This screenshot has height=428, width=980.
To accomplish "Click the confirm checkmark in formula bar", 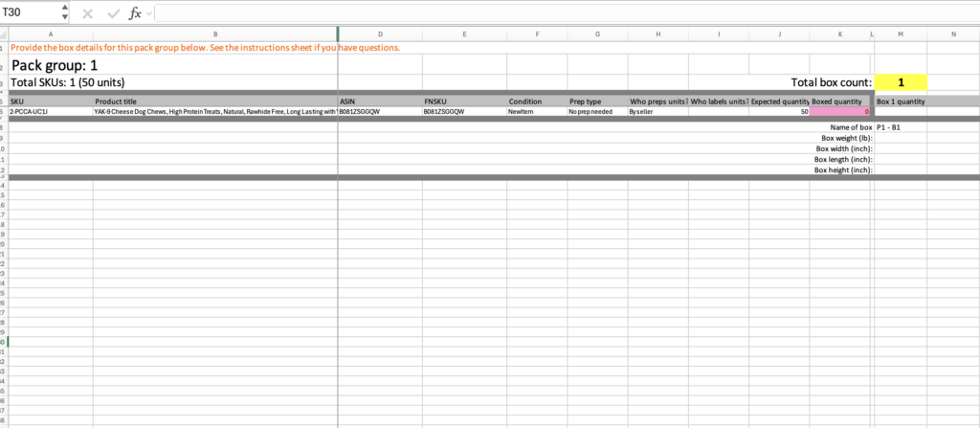I will pos(113,13).
